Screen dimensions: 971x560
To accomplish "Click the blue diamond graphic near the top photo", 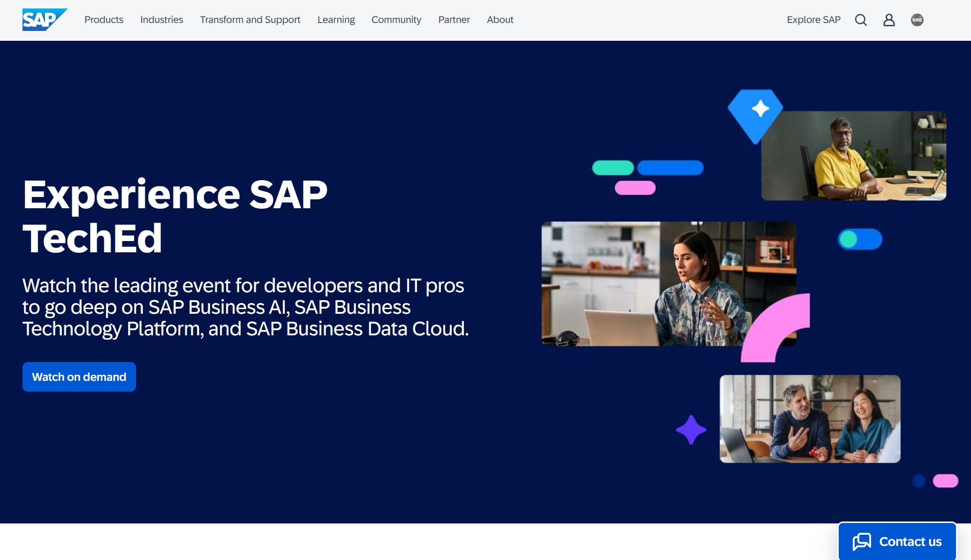I will pos(756,112).
